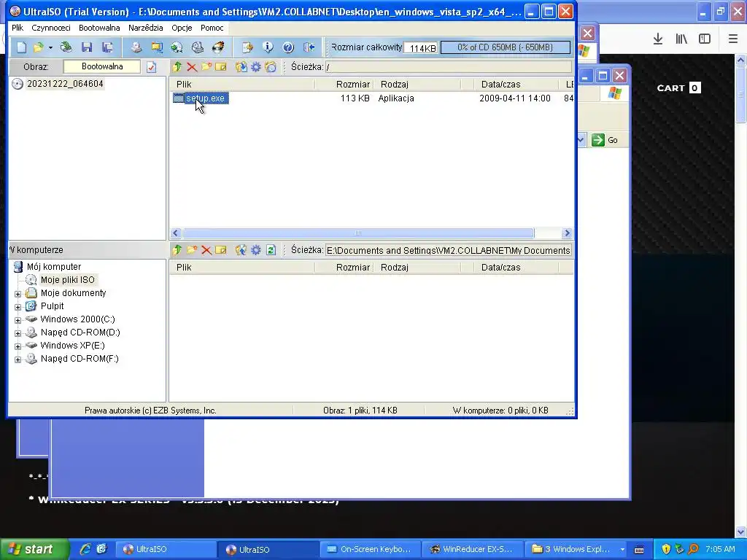Open the Narzędzia menu
Screen dimensions: 747x560
coord(145,28)
